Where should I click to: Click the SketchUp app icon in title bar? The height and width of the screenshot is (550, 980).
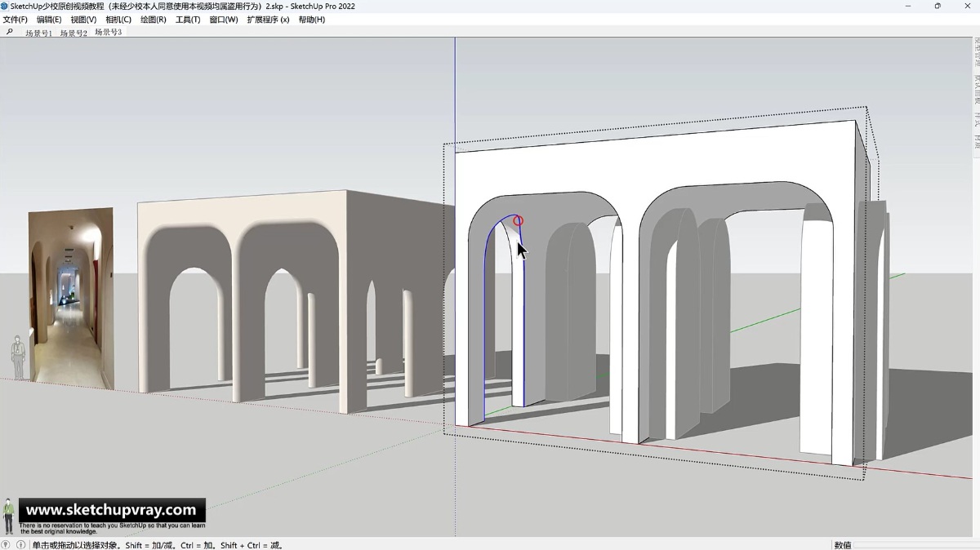[5, 6]
